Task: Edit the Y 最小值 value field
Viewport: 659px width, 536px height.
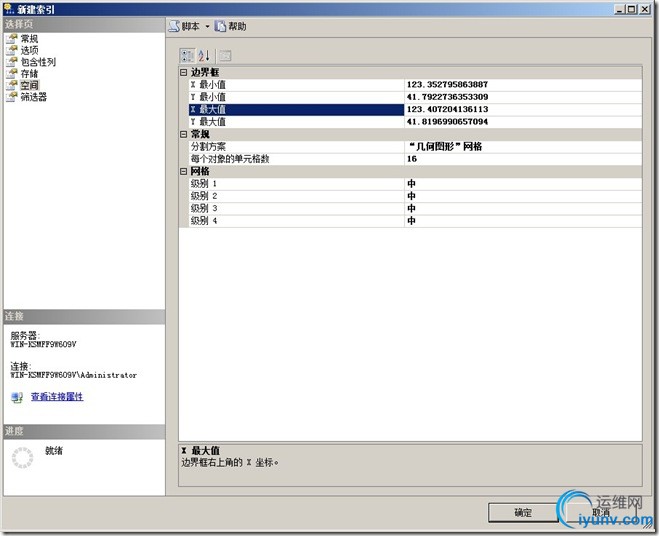Action: (x=523, y=97)
